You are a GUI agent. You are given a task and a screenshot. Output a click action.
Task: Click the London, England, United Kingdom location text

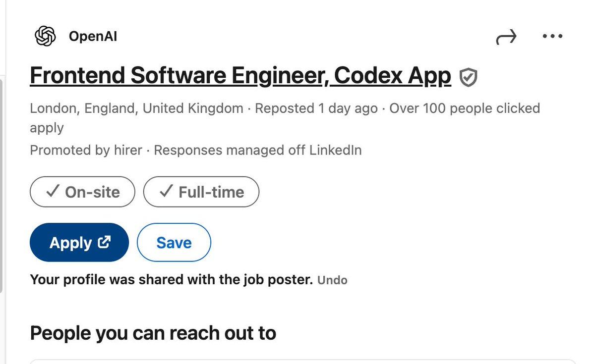tap(136, 108)
